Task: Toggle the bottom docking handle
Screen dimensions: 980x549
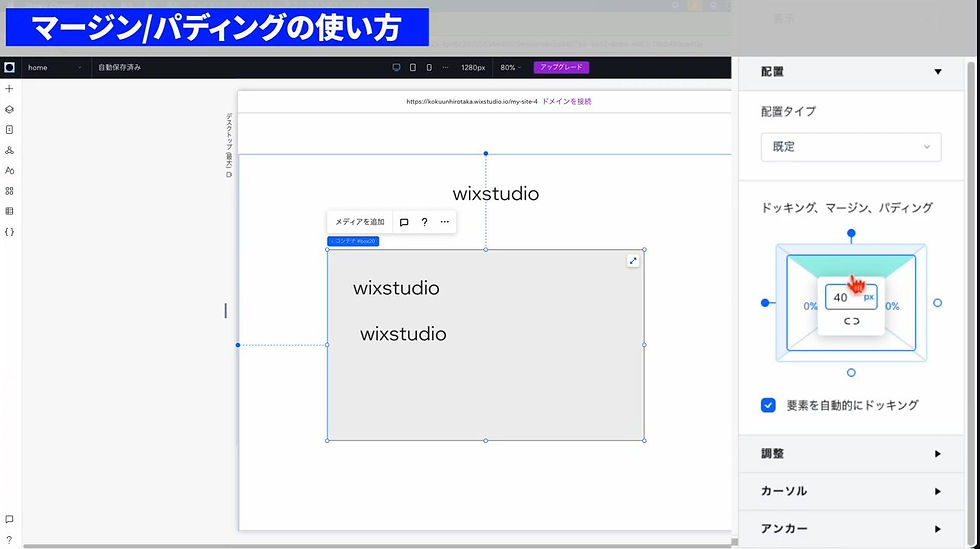Action: pos(851,373)
